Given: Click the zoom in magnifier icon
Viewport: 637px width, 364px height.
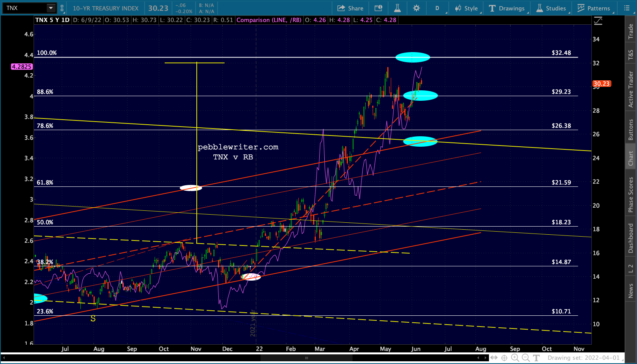Looking at the screenshot, I should coord(515,358).
